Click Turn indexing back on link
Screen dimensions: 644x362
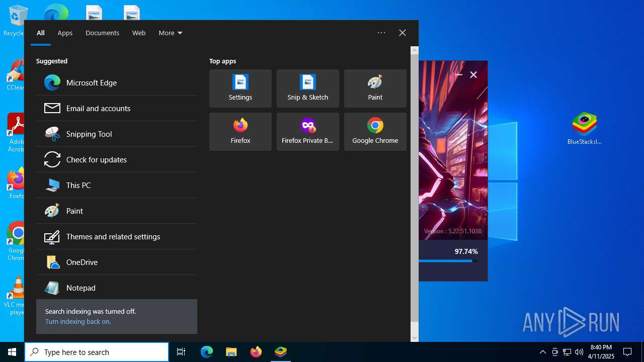point(78,322)
